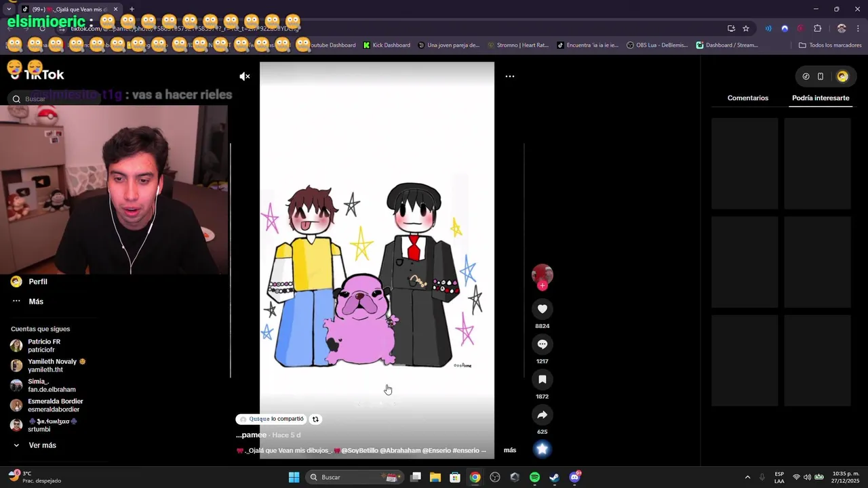868x488 pixels.
Task: Open the Chrome tab search dropdown
Action: (8, 9)
